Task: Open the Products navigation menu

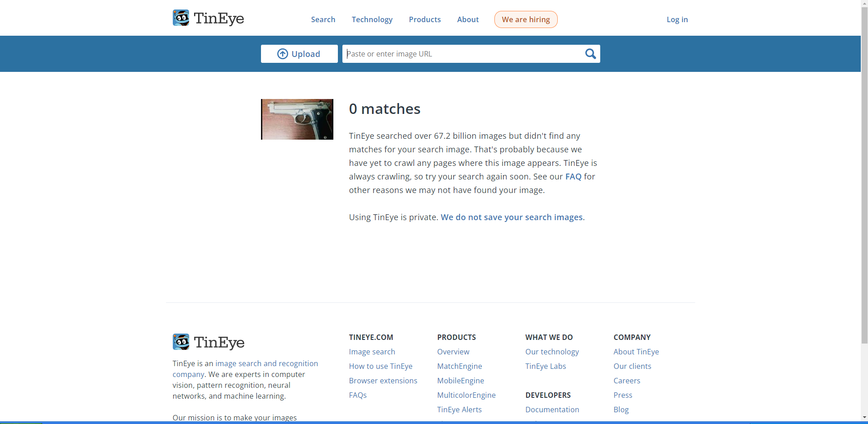Action: point(424,19)
